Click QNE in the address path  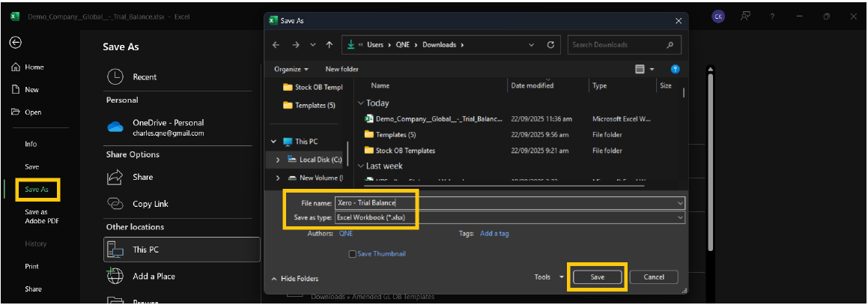pyautogui.click(x=403, y=45)
